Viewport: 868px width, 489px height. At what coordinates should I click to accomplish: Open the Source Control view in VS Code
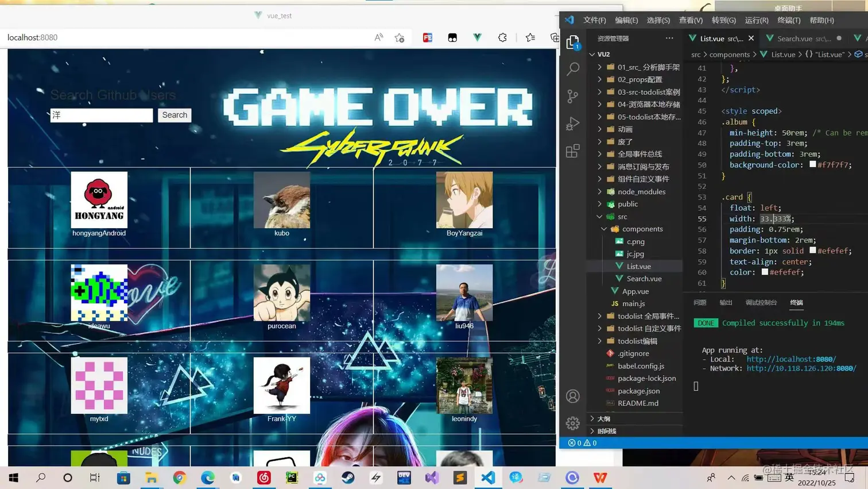tap(572, 96)
